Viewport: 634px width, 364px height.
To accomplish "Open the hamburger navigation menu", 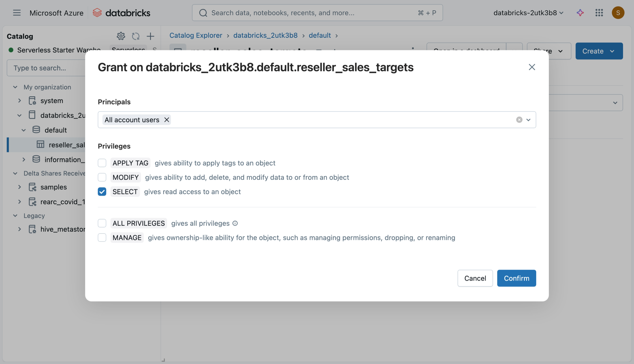I will [17, 13].
